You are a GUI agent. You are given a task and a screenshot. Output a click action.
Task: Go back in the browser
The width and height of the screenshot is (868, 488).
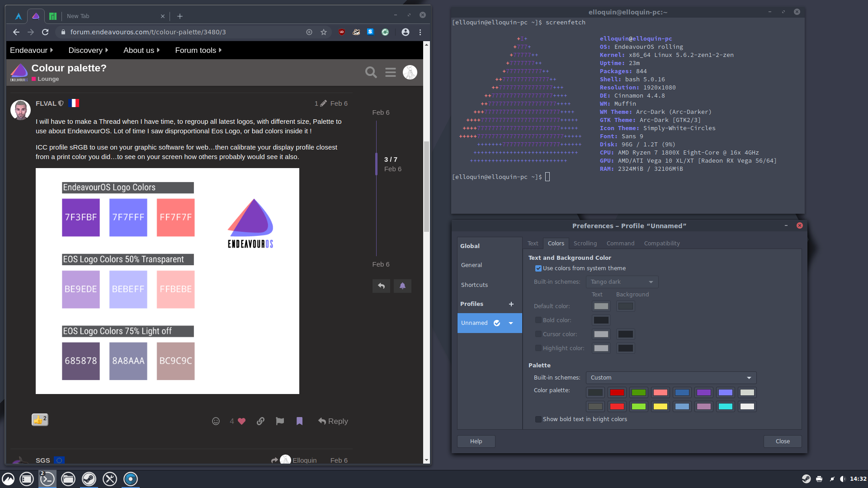pos(16,32)
